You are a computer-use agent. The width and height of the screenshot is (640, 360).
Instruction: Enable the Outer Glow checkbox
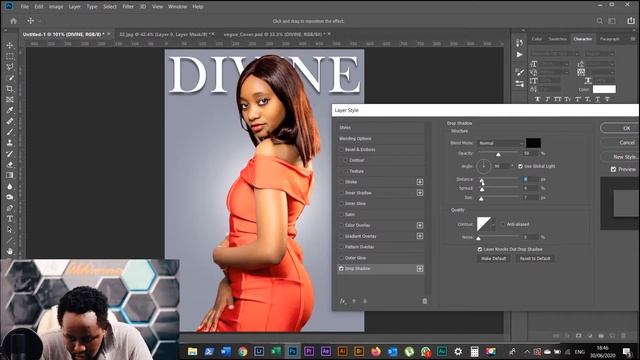(341, 258)
